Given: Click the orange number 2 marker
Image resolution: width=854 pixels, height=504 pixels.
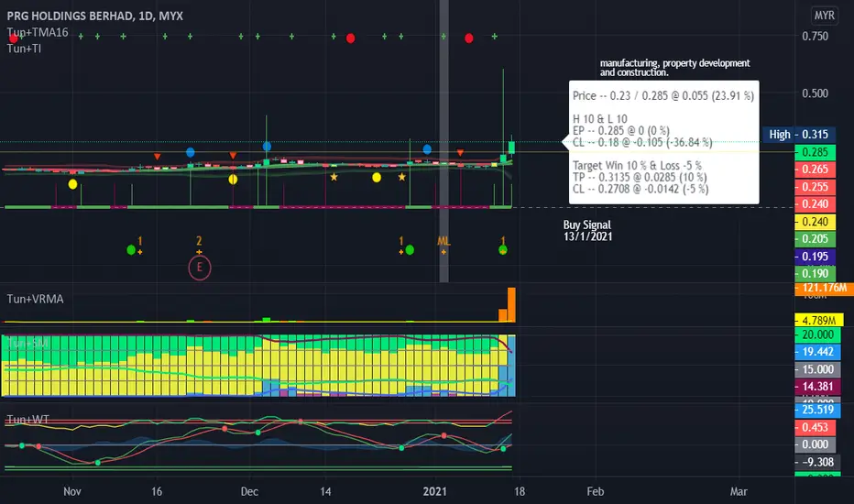Looking at the screenshot, I should 199,241.
